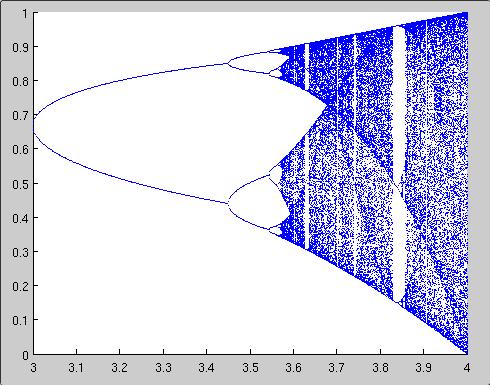The image size is (490, 385).
Task: Click the y-axis tick label 0
Action: pos(26,355)
